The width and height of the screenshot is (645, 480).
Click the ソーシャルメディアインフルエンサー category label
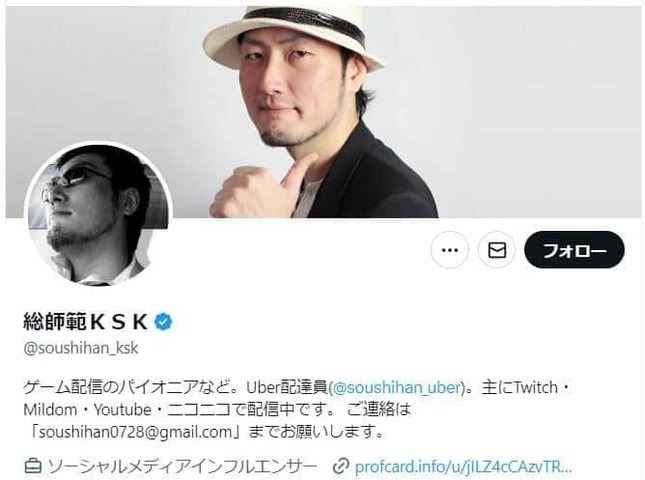(x=183, y=466)
